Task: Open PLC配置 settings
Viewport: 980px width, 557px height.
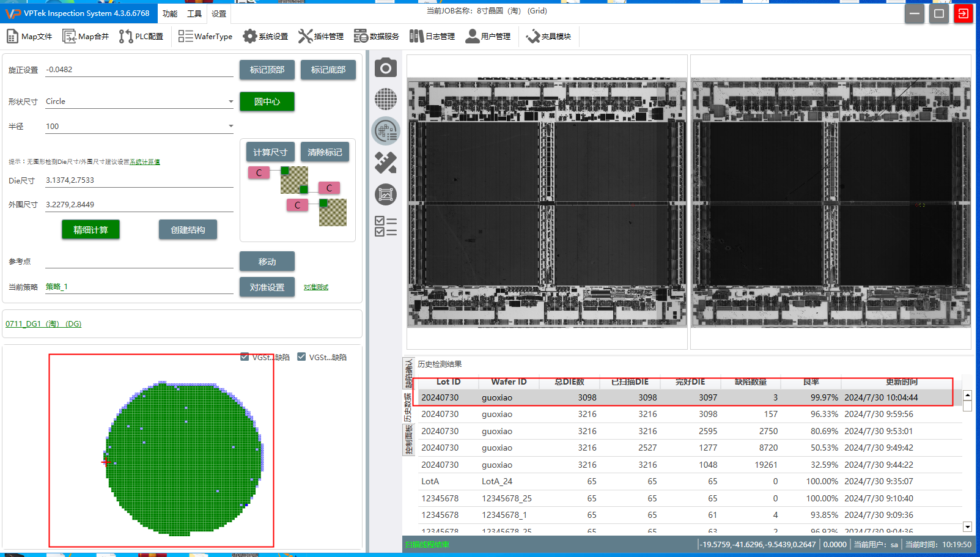Action: click(x=141, y=37)
